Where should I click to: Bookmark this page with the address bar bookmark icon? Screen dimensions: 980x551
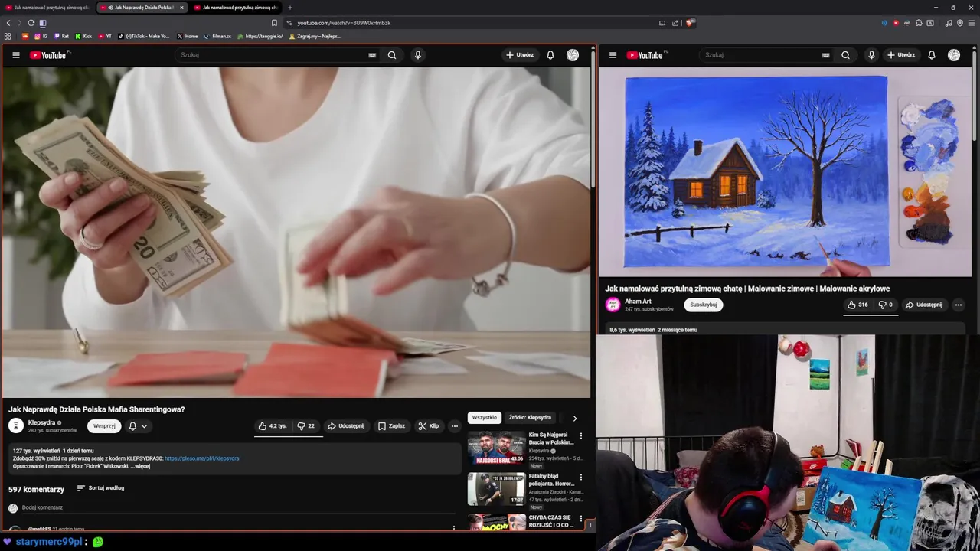274,23
